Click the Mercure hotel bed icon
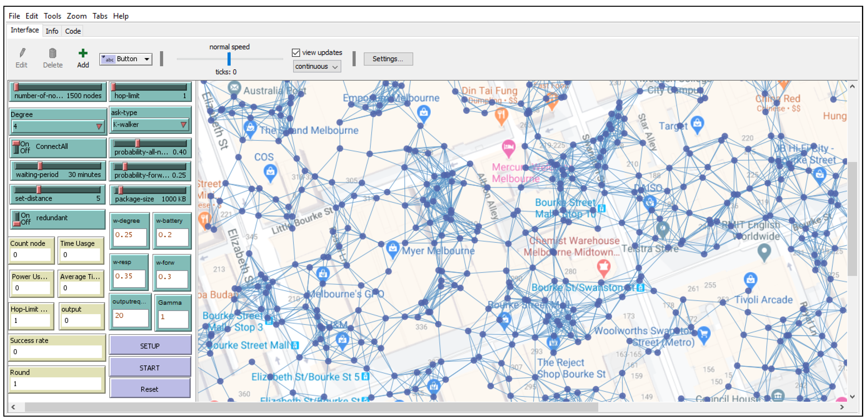868x420 pixels. [x=509, y=147]
